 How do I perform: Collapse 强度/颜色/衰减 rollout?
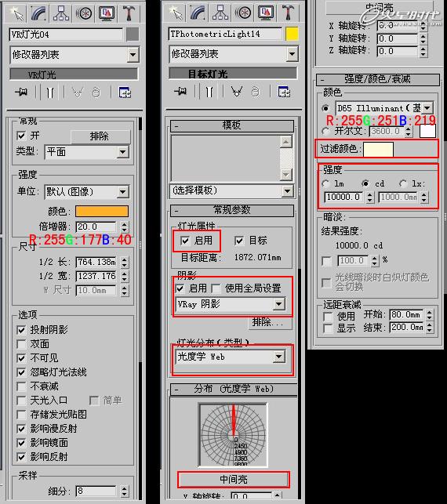click(x=378, y=79)
